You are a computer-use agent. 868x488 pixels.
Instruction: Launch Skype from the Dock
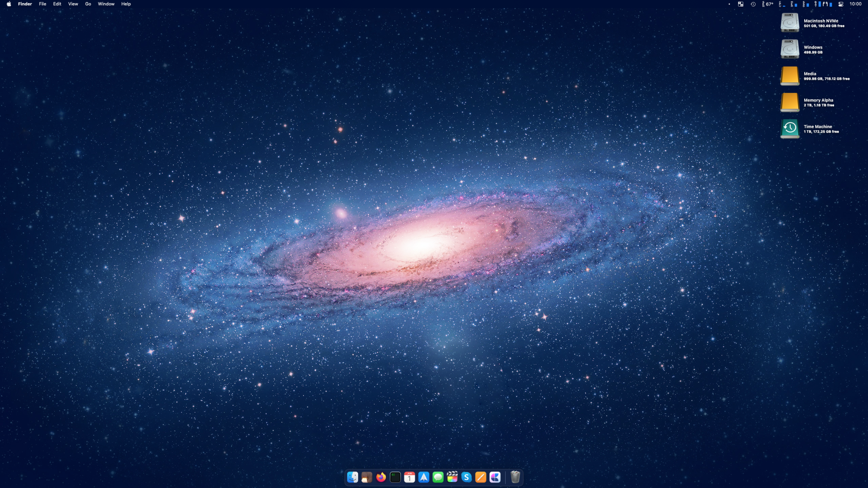click(467, 477)
